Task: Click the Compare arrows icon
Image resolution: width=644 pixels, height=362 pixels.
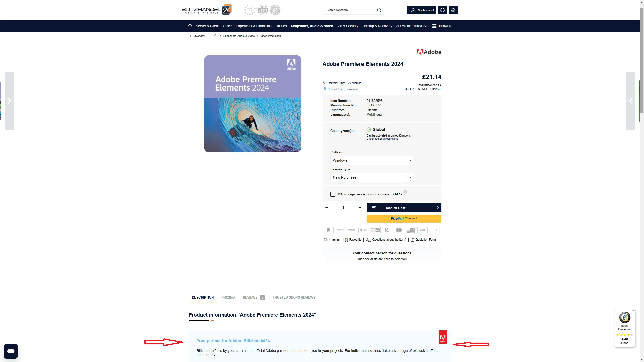Action: click(326, 240)
